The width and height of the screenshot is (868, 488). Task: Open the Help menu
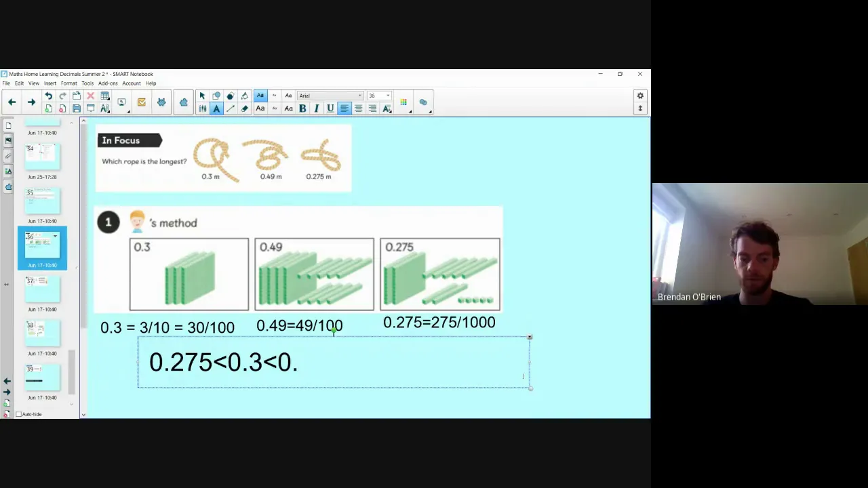151,83
